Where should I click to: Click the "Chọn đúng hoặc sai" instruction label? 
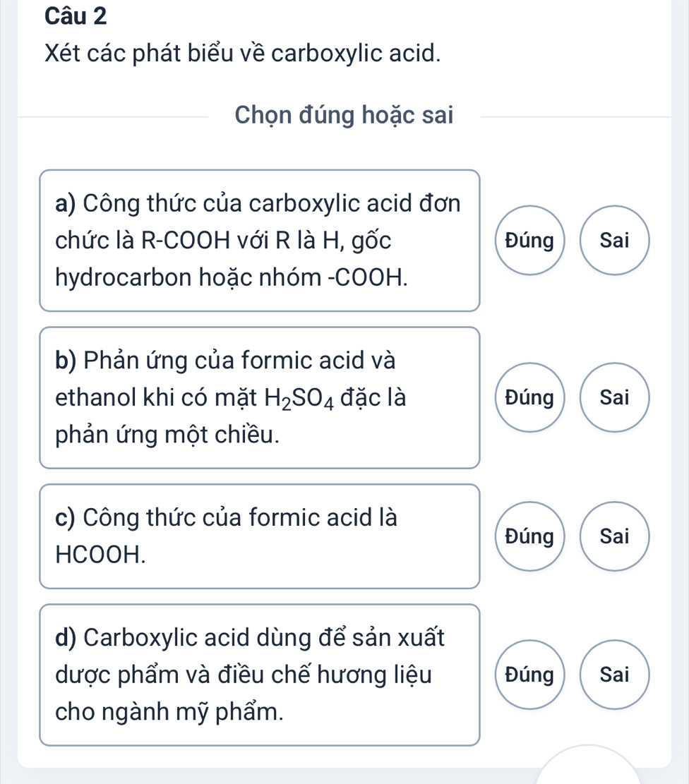344,114
